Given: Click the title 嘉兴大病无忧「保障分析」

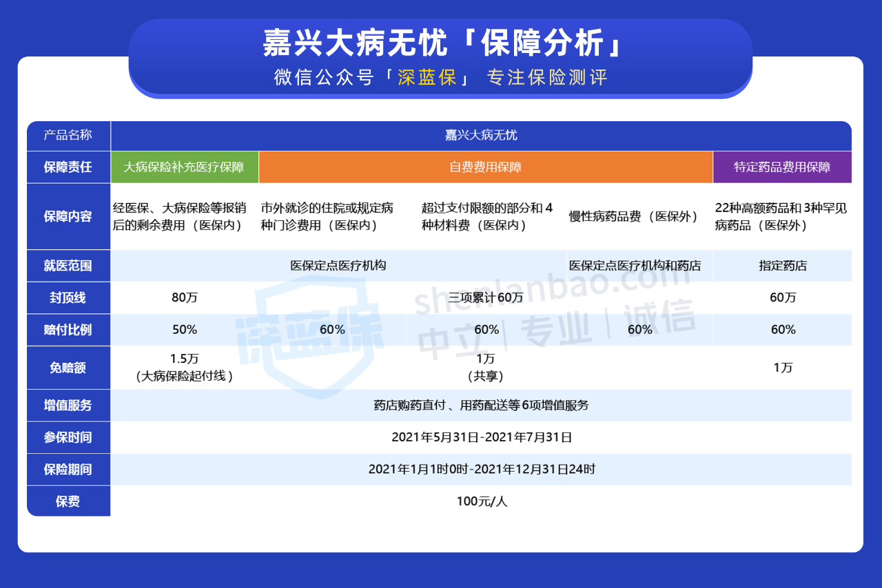Looking at the screenshot, I should click(441, 44).
